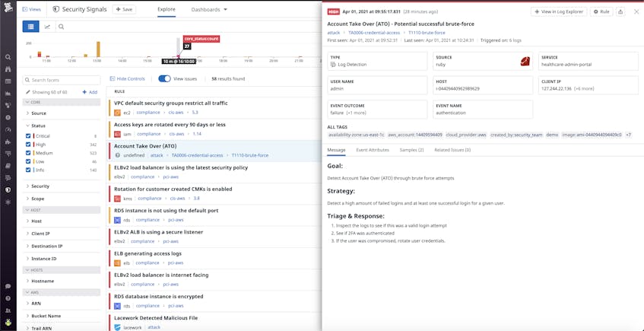
Task: Uncheck the High status checkbox
Action: (x=28, y=145)
